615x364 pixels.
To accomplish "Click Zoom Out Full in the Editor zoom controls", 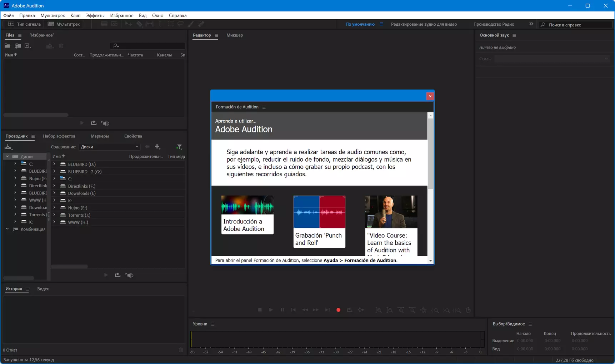I will click(423, 310).
